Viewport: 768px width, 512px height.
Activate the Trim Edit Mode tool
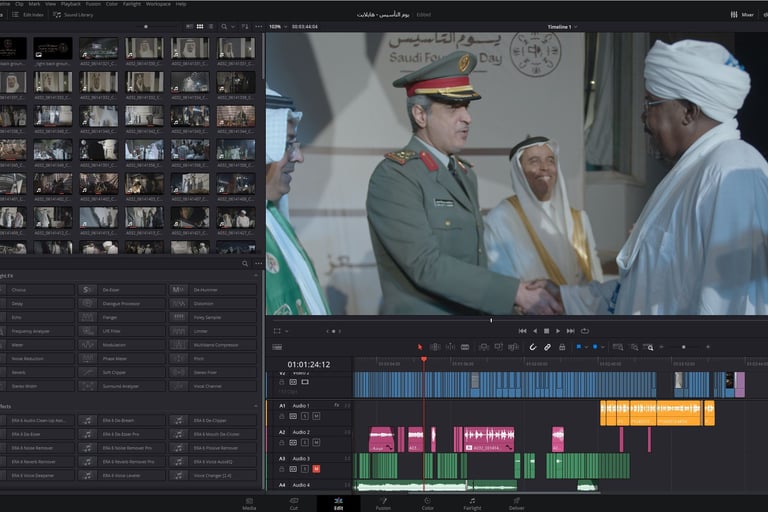[x=435, y=347]
